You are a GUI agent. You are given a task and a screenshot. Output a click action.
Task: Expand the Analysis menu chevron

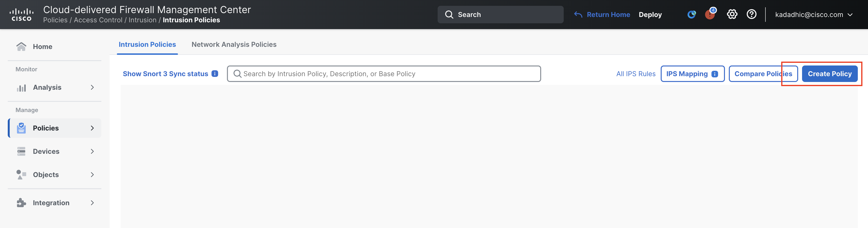[x=92, y=88]
